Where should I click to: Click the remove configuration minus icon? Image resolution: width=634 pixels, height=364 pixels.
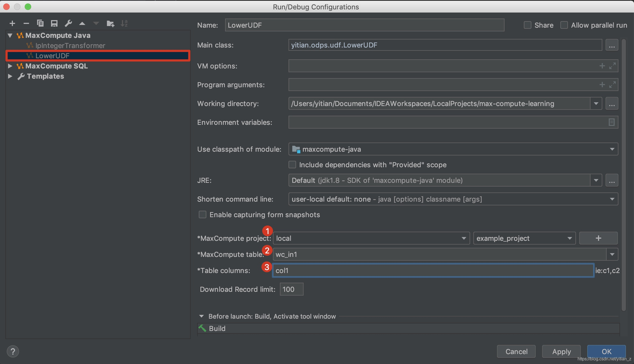[26, 24]
